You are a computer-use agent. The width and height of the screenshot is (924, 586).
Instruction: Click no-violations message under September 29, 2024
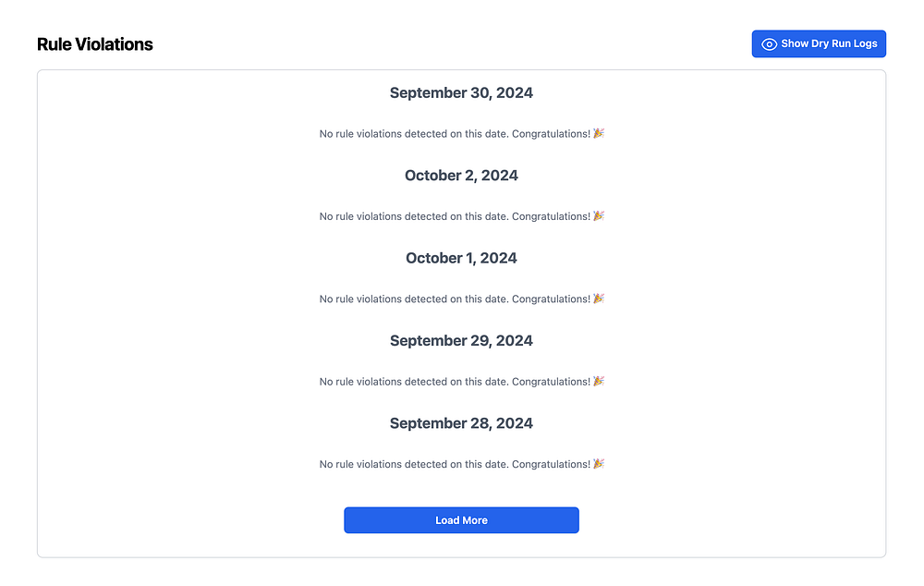(x=462, y=382)
